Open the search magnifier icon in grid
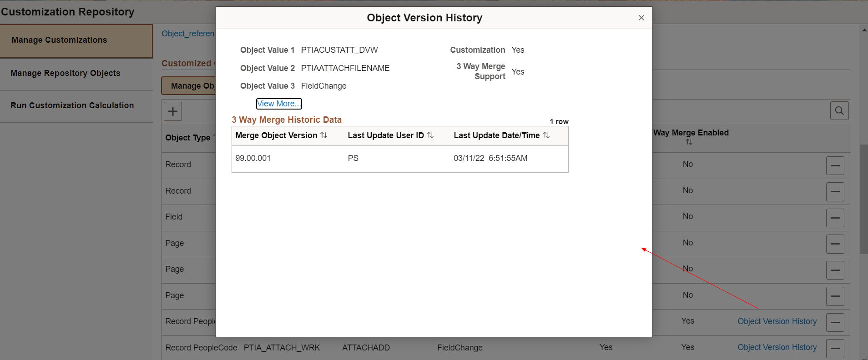868x360 pixels. pos(839,110)
